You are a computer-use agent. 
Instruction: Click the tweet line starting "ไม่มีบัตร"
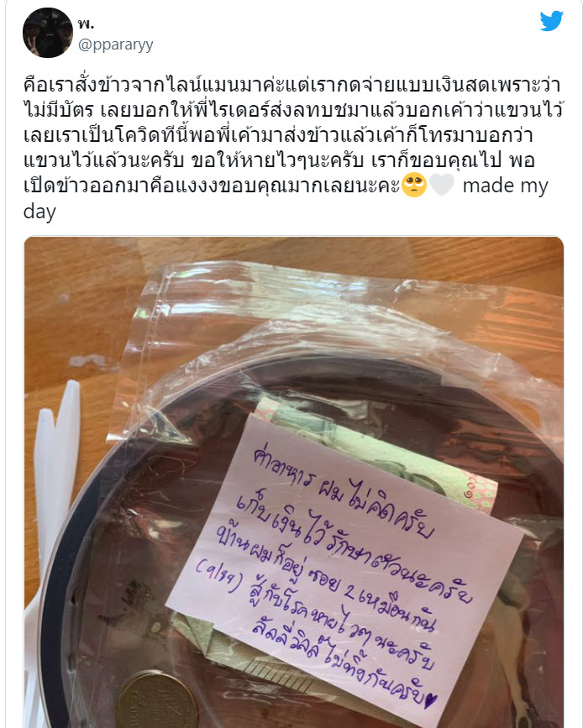click(293, 110)
